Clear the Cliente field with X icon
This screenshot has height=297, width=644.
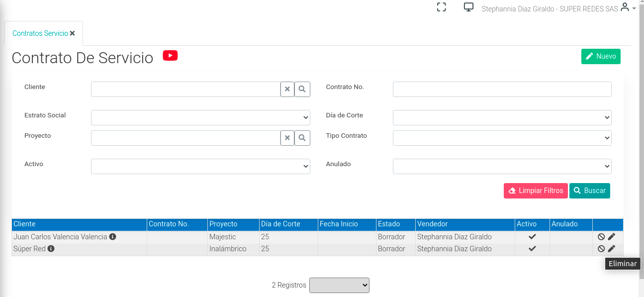click(x=287, y=90)
